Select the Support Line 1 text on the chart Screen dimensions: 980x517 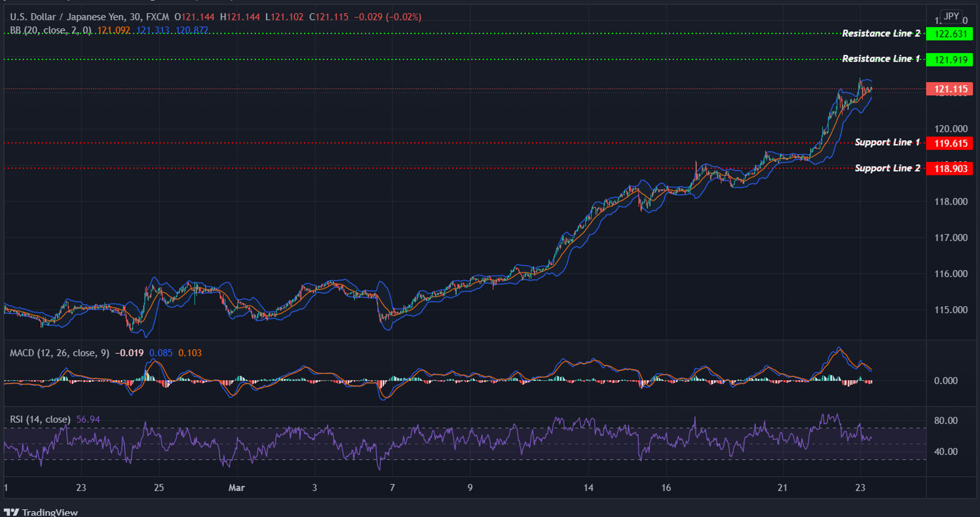pyautogui.click(x=888, y=142)
